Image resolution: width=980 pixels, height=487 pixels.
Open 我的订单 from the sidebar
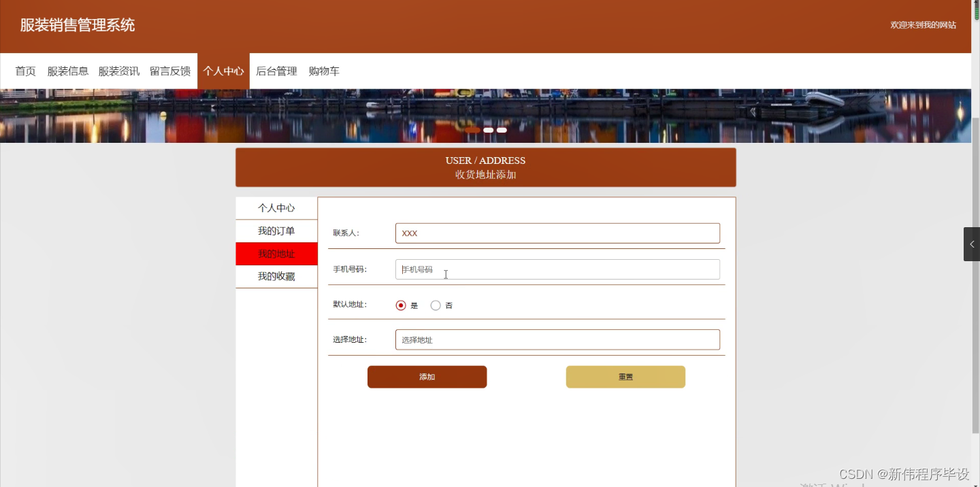pos(276,231)
